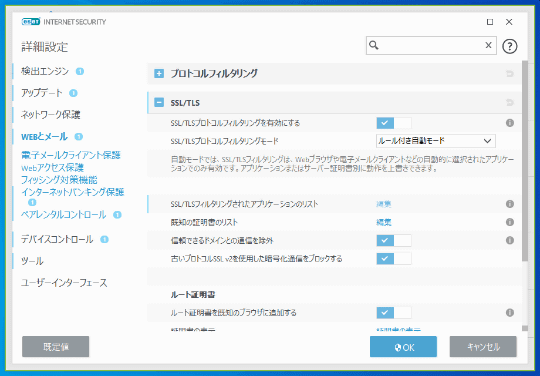Open the ルール付き自動モード dropdown
This screenshot has width=540, height=376.
point(436,141)
